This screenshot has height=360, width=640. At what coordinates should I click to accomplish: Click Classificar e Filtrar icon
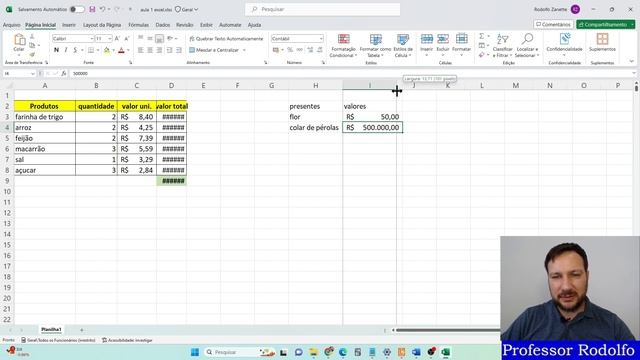coord(502,39)
